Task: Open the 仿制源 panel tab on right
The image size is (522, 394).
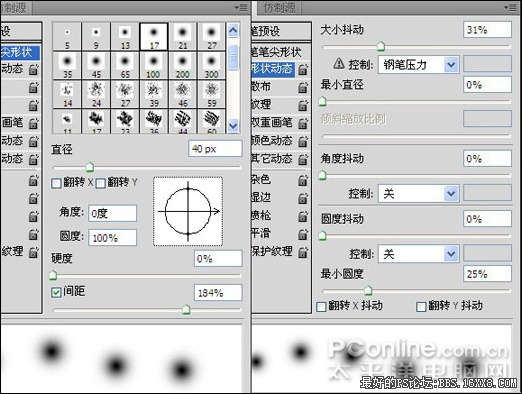Action: 279,8
